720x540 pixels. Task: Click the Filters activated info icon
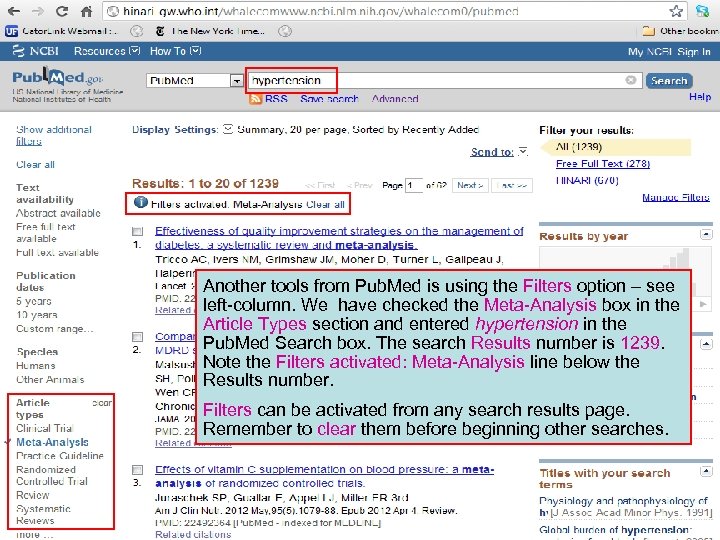click(x=141, y=202)
